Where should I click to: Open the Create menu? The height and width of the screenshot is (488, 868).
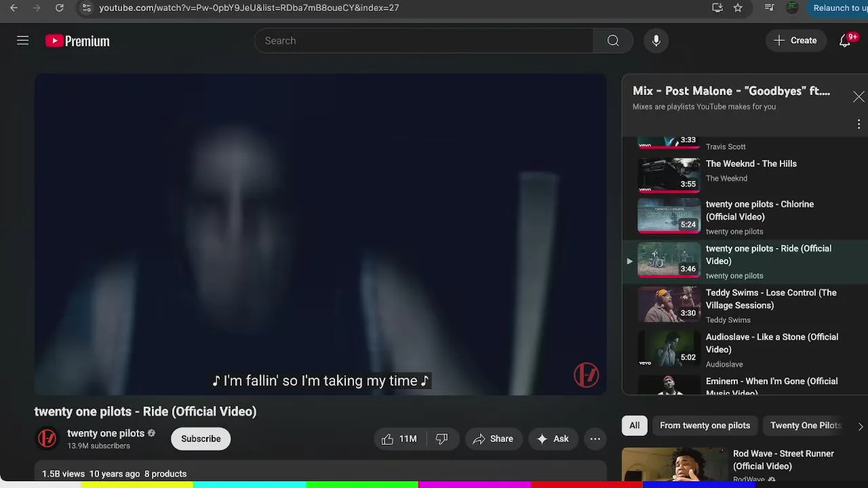tap(795, 41)
